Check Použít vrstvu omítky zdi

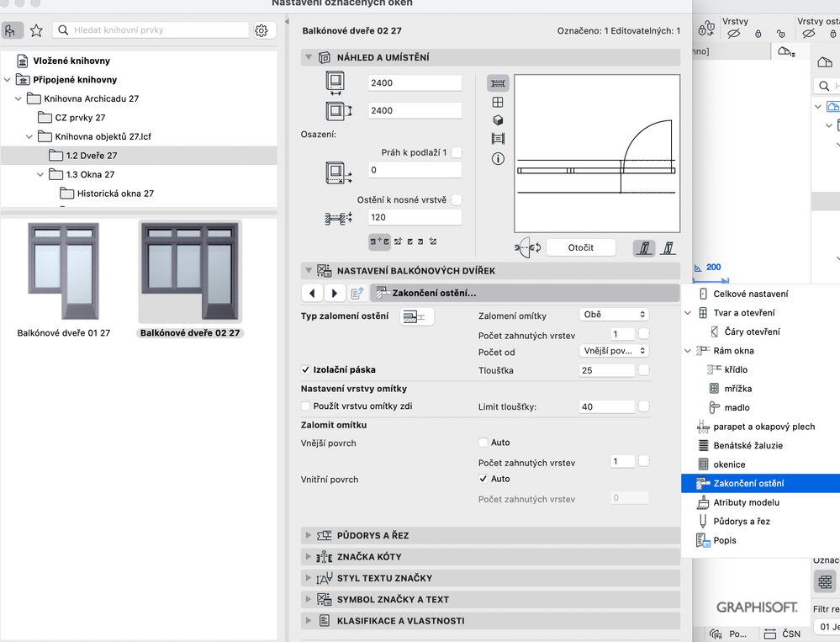coord(305,406)
